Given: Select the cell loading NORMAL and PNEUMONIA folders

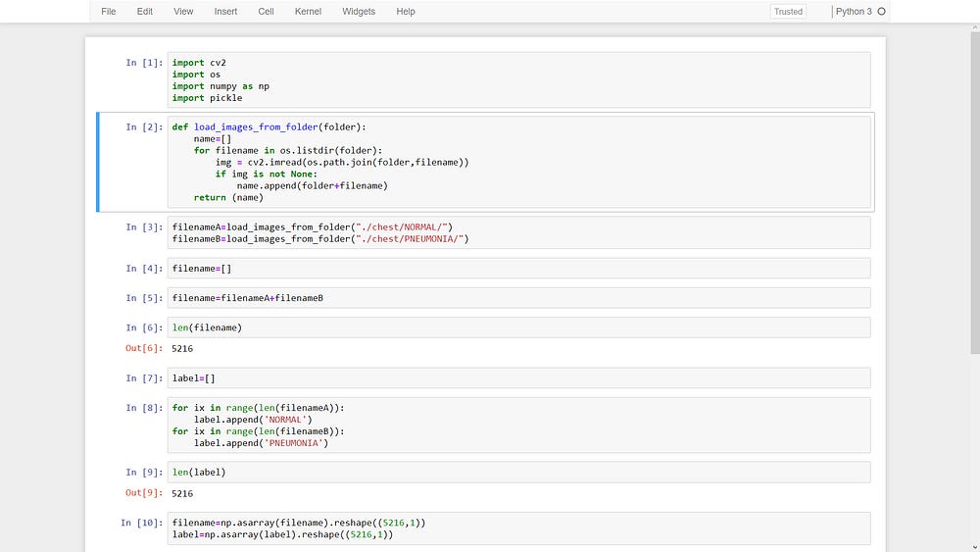Looking at the screenshot, I should [x=519, y=233].
